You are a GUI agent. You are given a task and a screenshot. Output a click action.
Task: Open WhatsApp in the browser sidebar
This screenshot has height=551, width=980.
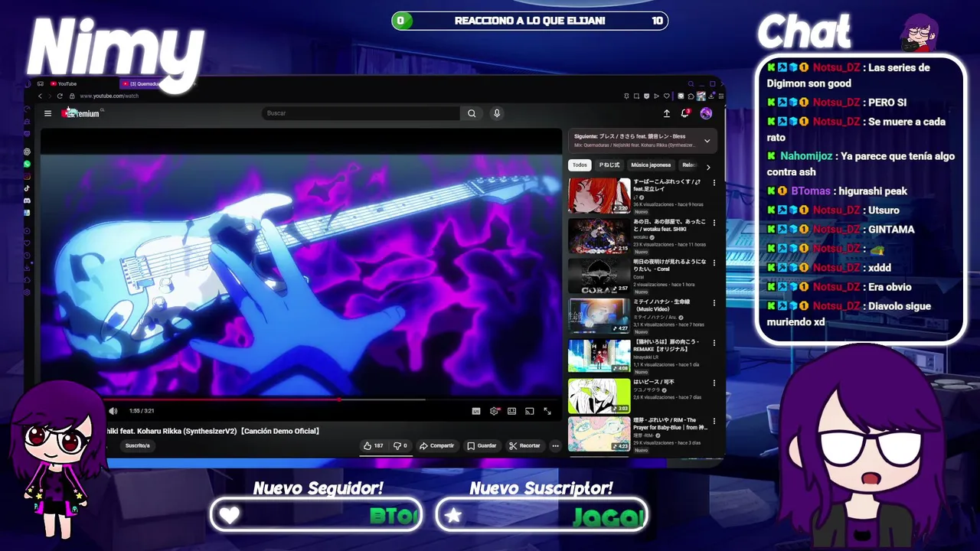tap(27, 164)
